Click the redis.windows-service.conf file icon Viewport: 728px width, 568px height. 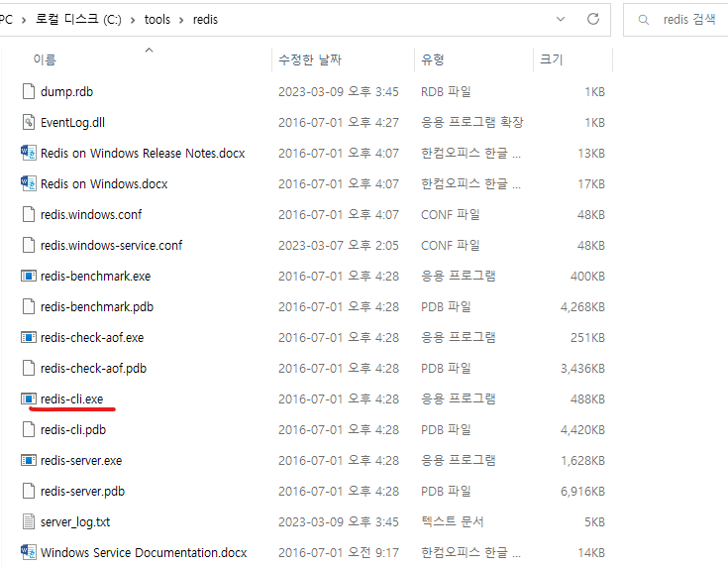pyautogui.click(x=29, y=245)
